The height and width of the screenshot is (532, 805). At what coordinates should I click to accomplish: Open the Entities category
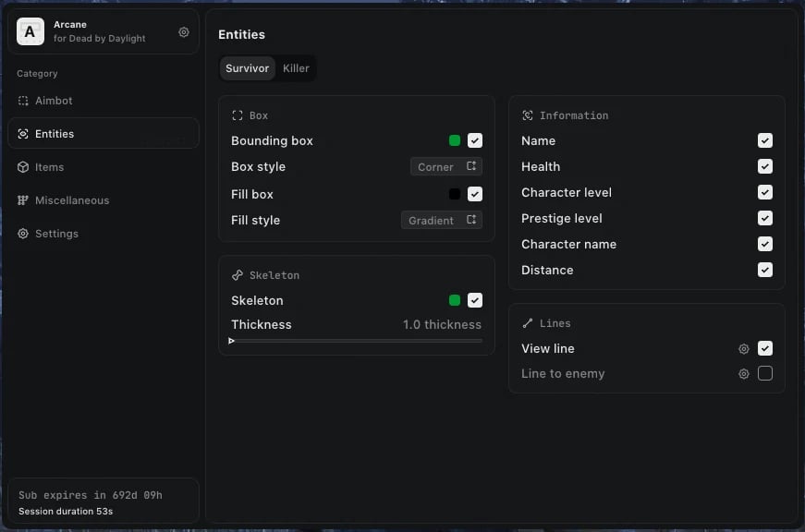55,134
